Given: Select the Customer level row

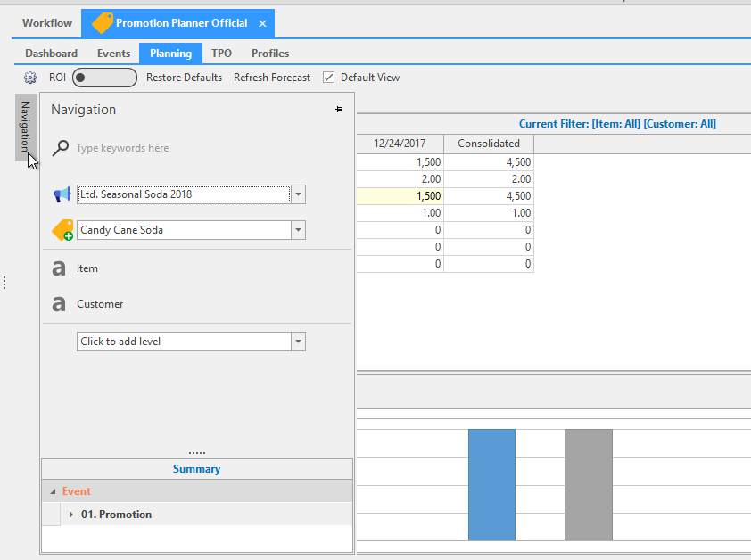Looking at the screenshot, I should tap(197, 304).
